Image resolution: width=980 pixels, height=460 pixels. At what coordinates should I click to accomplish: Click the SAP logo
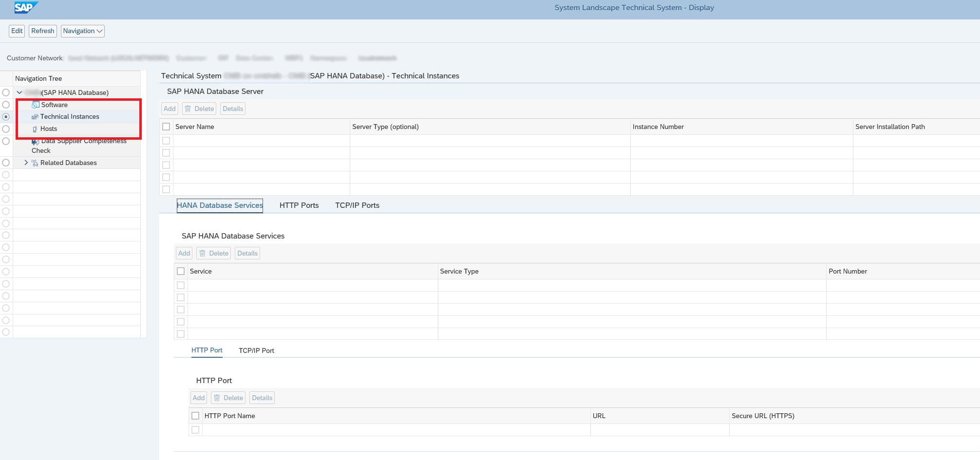[25, 7]
